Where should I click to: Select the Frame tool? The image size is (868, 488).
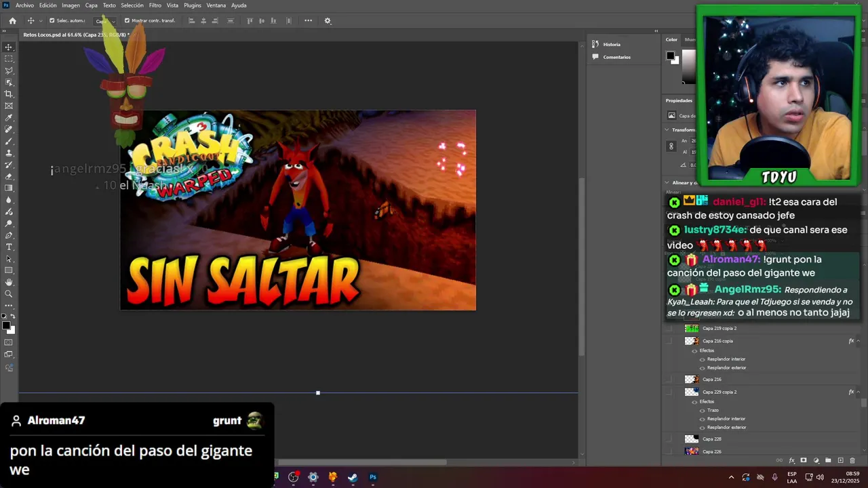[9, 106]
